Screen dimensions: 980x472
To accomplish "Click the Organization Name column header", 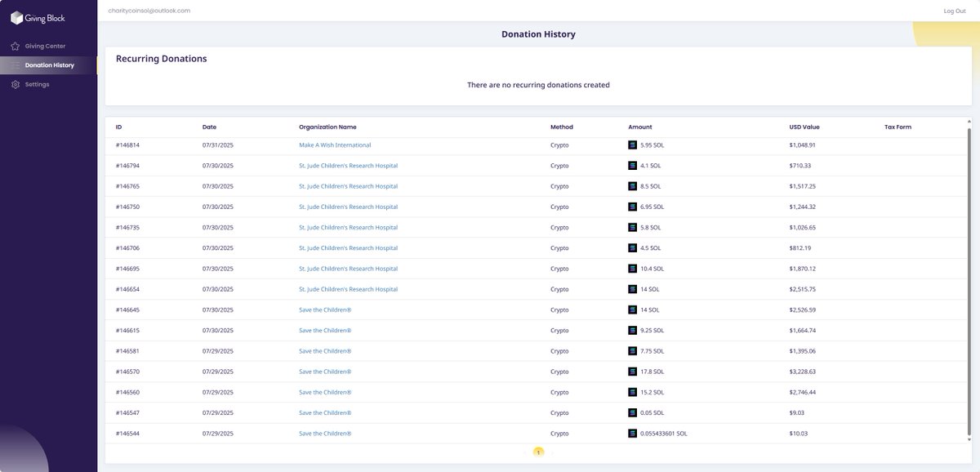I will pyautogui.click(x=327, y=127).
